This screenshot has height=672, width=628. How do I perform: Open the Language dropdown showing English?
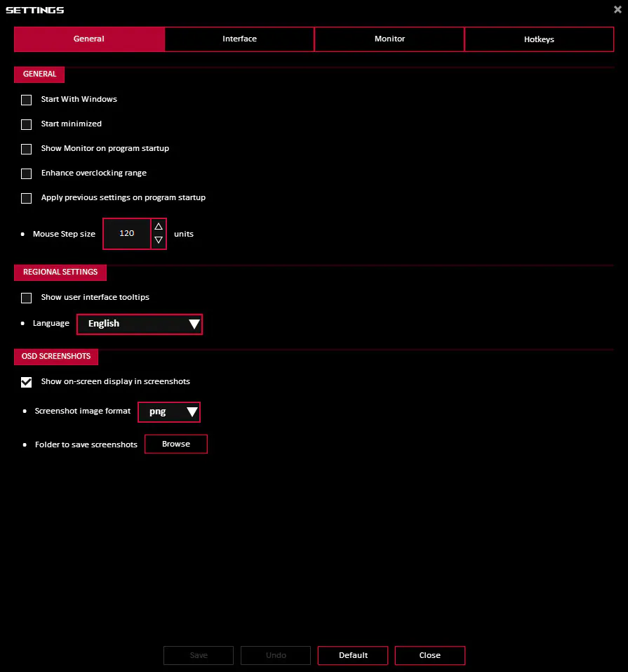click(140, 324)
